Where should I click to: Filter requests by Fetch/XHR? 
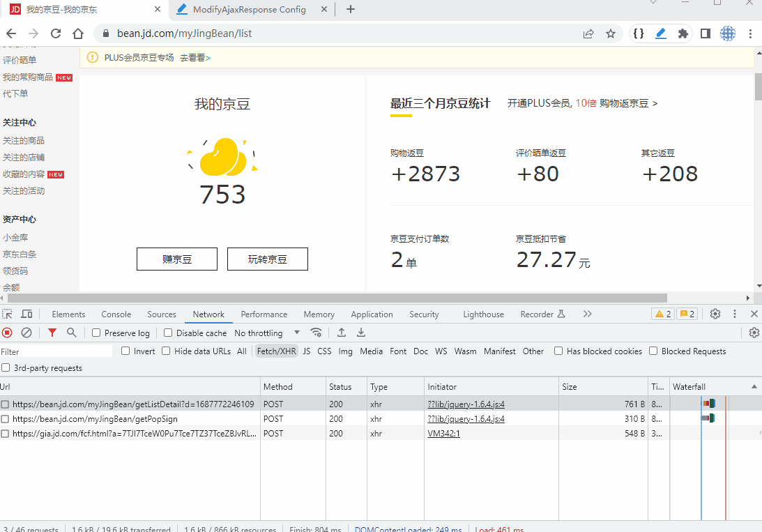[277, 351]
